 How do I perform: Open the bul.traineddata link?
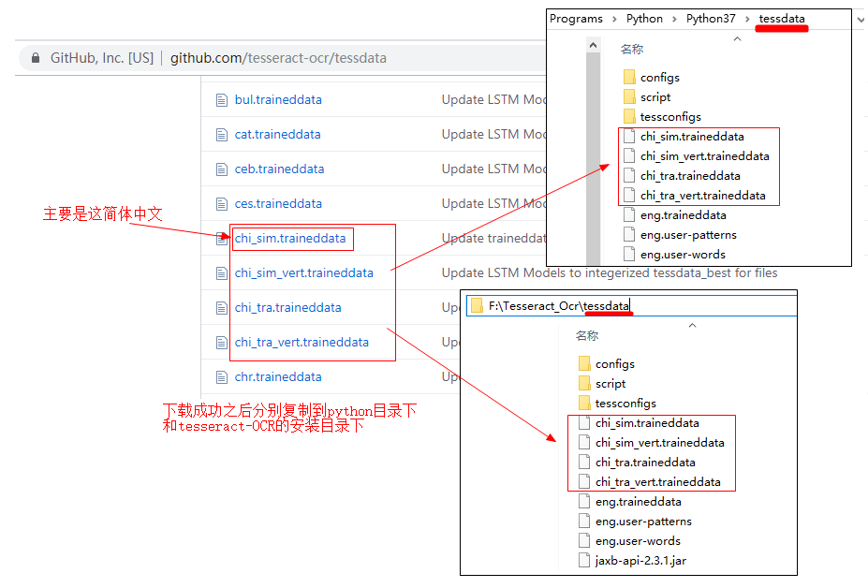(278, 99)
